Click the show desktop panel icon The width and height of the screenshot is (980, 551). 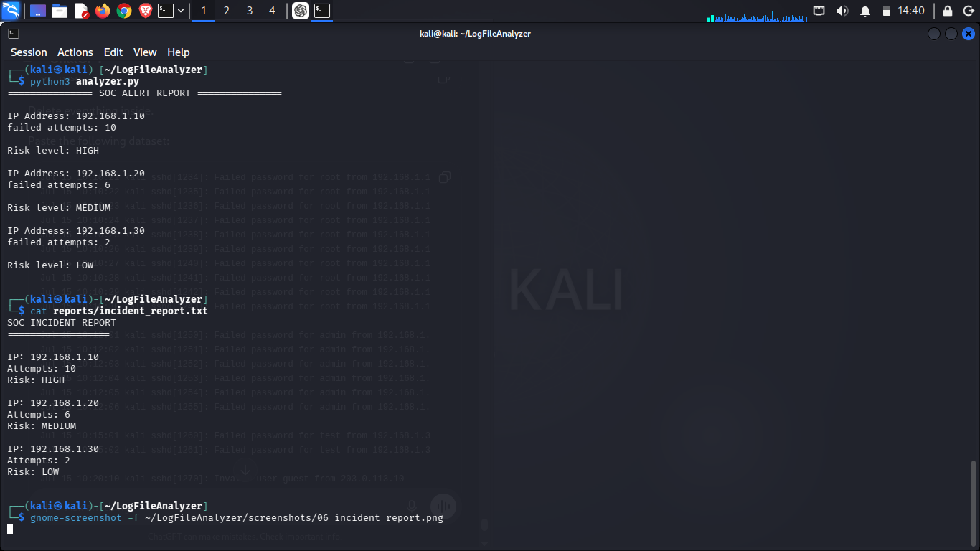pyautogui.click(x=38, y=11)
